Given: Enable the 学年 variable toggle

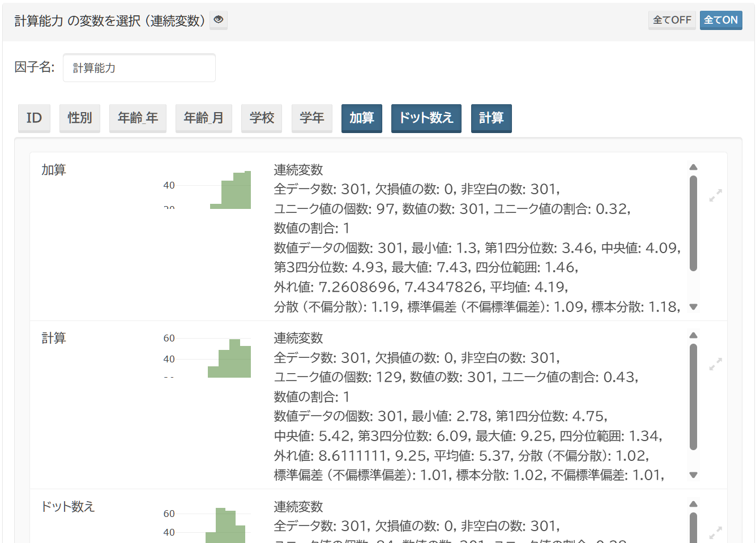Looking at the screenshot, I should 312,118.
